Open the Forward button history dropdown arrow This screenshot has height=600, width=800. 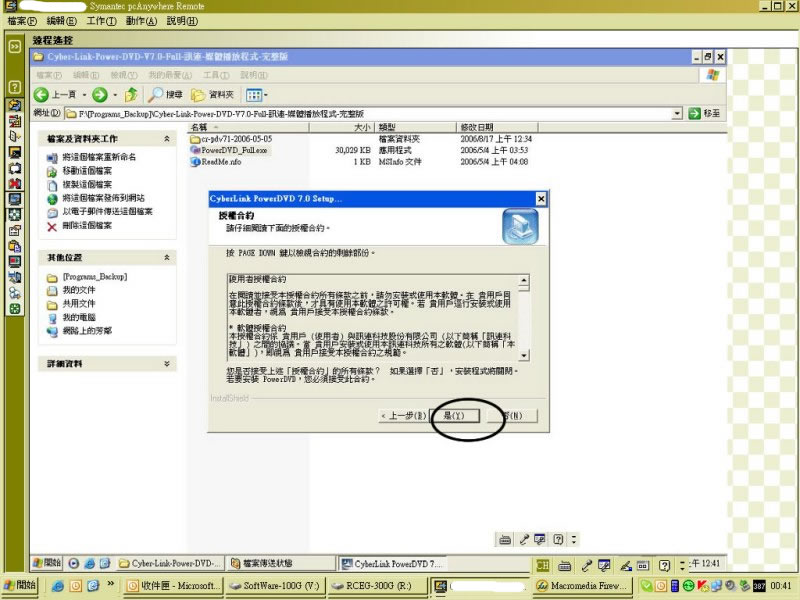point(115,95)
